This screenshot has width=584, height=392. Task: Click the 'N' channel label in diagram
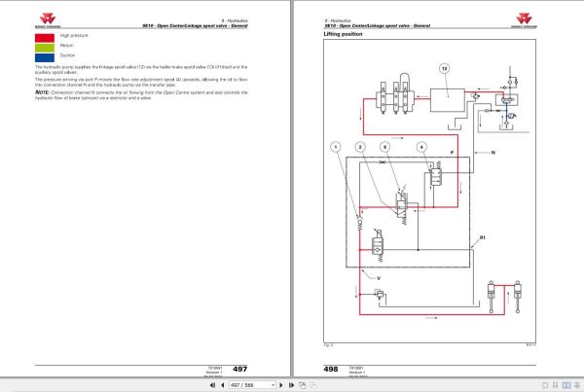point(493,153)
